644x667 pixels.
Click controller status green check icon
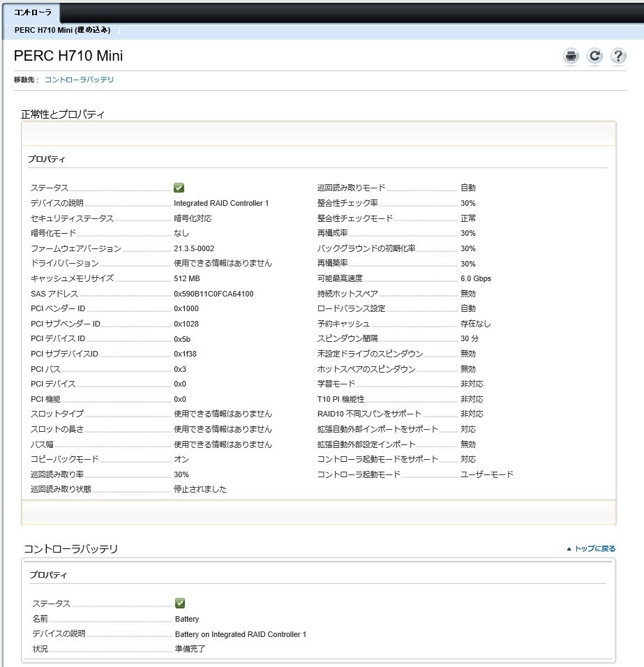point(179,188)
